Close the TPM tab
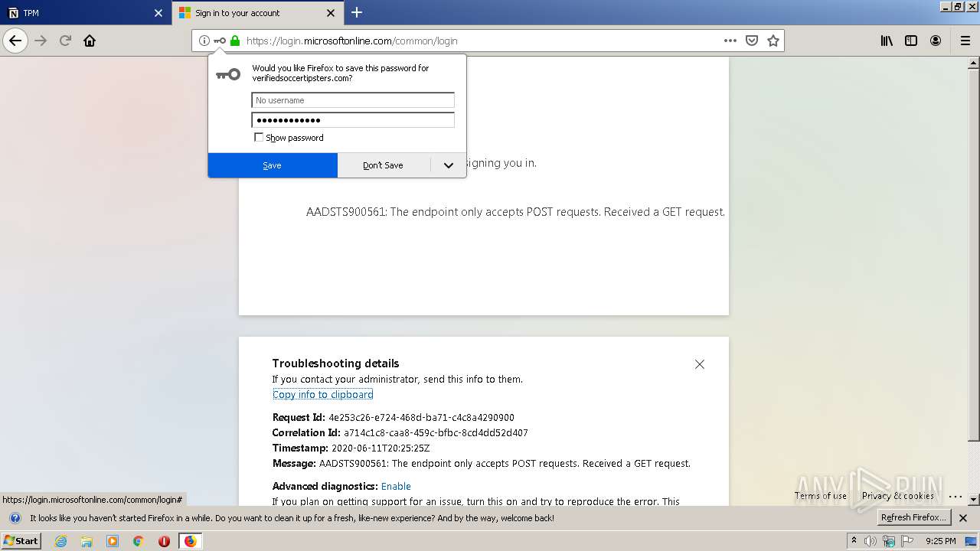 [x=158, y=13]
